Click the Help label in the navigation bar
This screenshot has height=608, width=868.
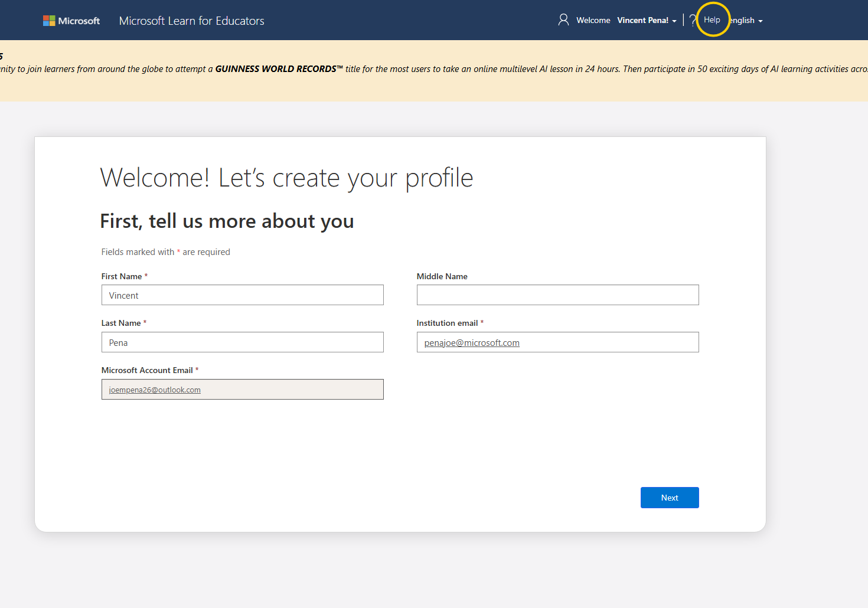(x=712, y=19)
